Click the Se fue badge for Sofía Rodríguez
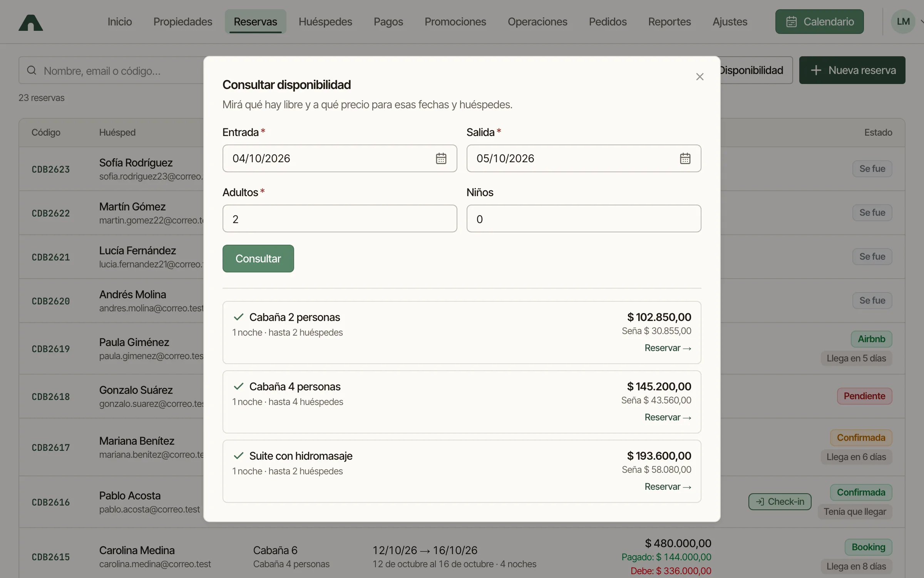The width and height of the screenshot is (924, 578). 872,169
